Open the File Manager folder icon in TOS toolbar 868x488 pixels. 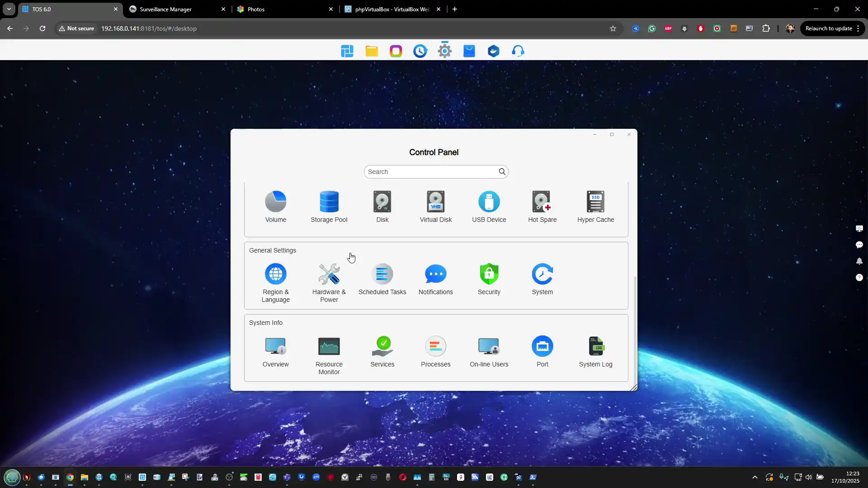372,51
